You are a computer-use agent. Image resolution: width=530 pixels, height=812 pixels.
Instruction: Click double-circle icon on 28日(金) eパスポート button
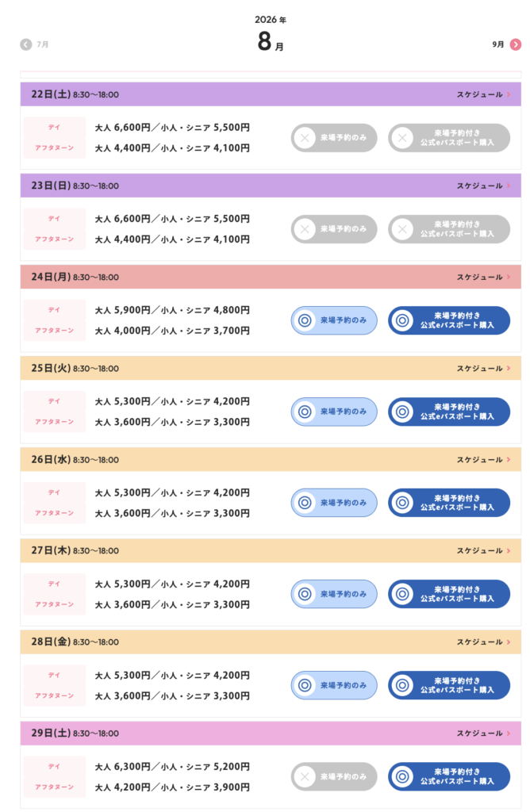click(402, 685)
